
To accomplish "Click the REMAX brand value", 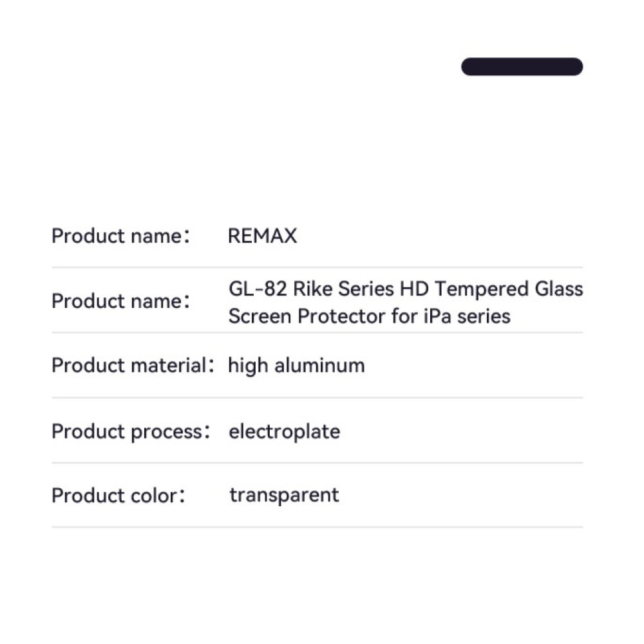I will [262, 236].
